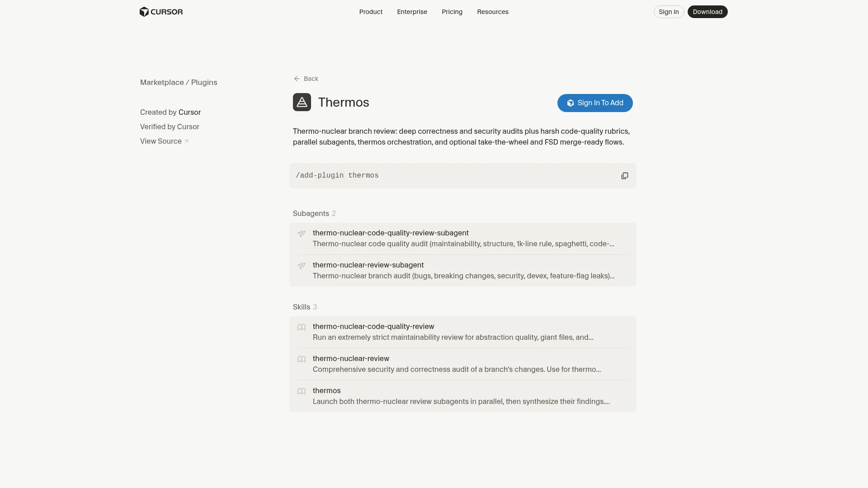Click the icon beside thermo-nuclear-review-subagent

click(302, 266)
